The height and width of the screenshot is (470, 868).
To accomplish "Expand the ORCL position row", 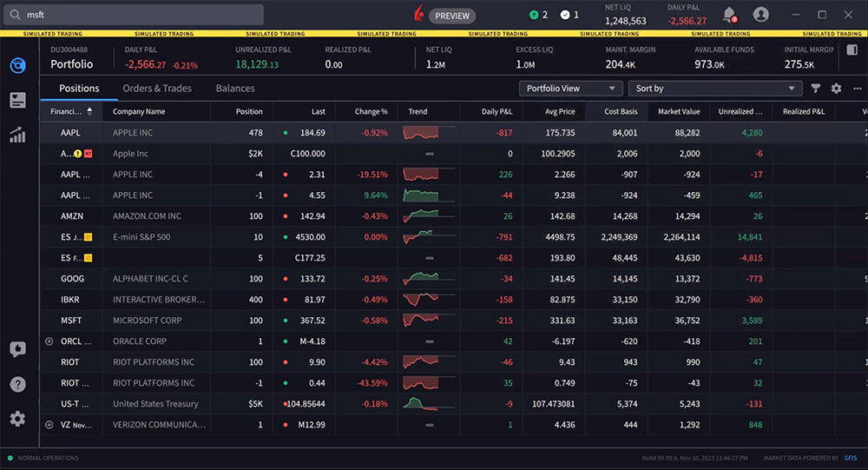I will click(49, 341).
